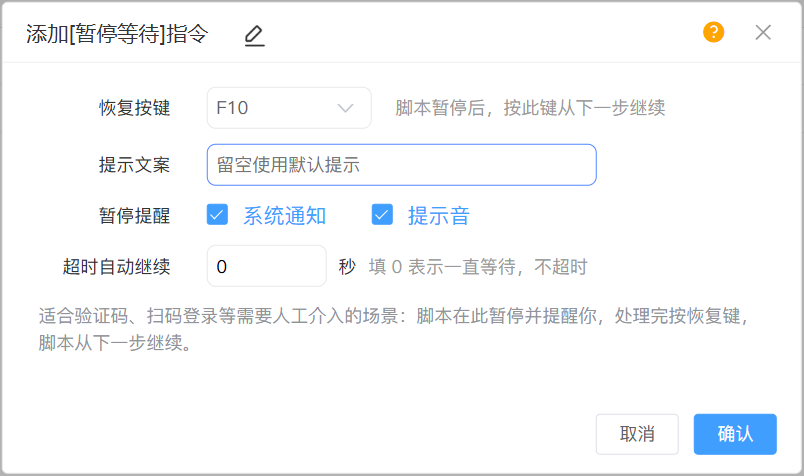Open the orange question mark help icon
Screen dimensions: 804x476
tap(713, 32)
